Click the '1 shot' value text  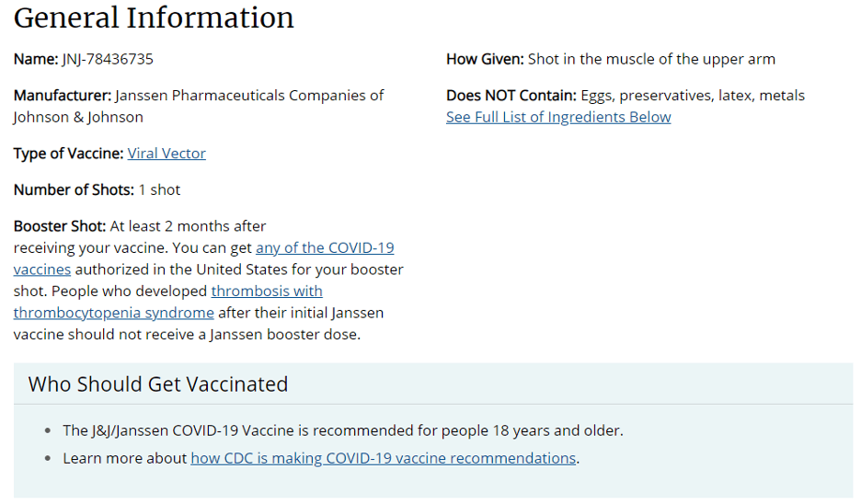point(159,190)
